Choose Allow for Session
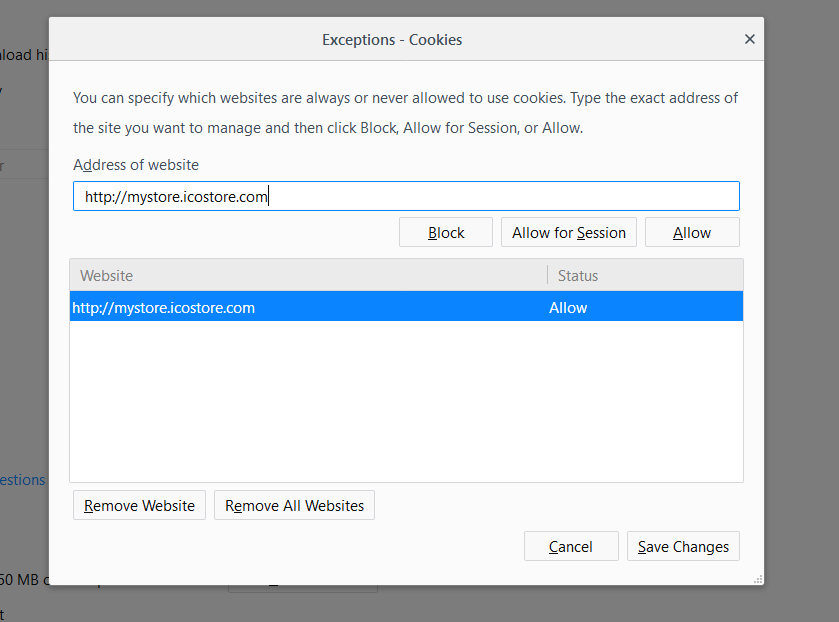The height and width of the screenshot is (622, 839). point(568,232)
